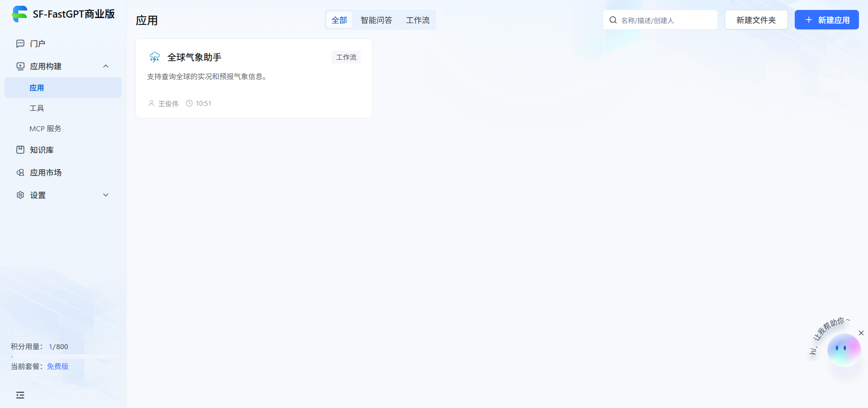Switch to the 智能问答 tab
The image size is (868, 408).
(x=376, y=20)
